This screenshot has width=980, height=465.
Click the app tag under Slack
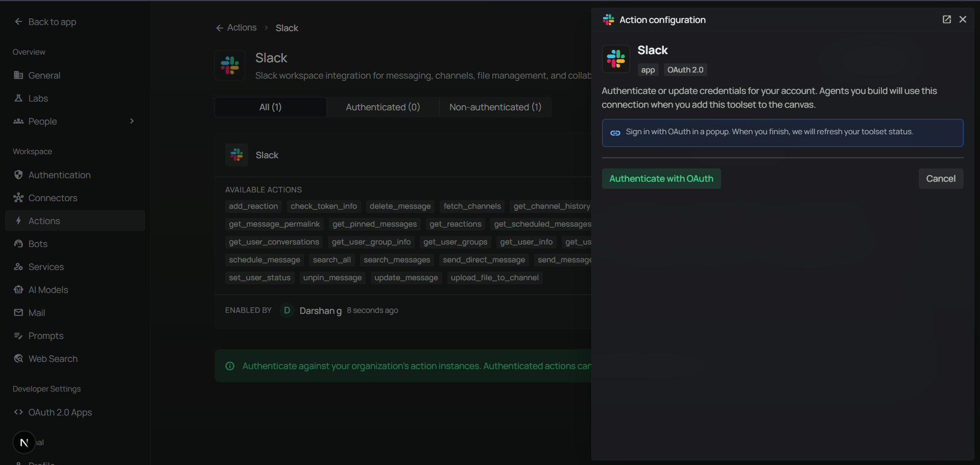point(648,70)
